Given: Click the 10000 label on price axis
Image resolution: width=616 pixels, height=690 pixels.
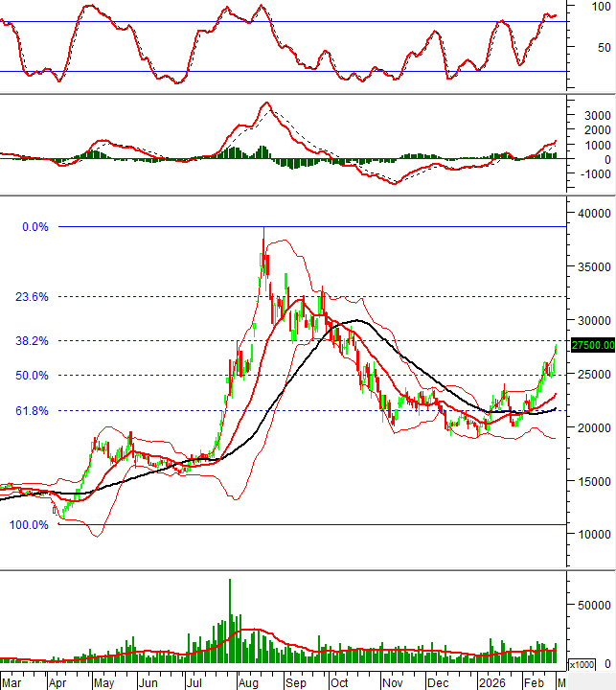Looking at the screenshot, I should (x=595, y=534).
